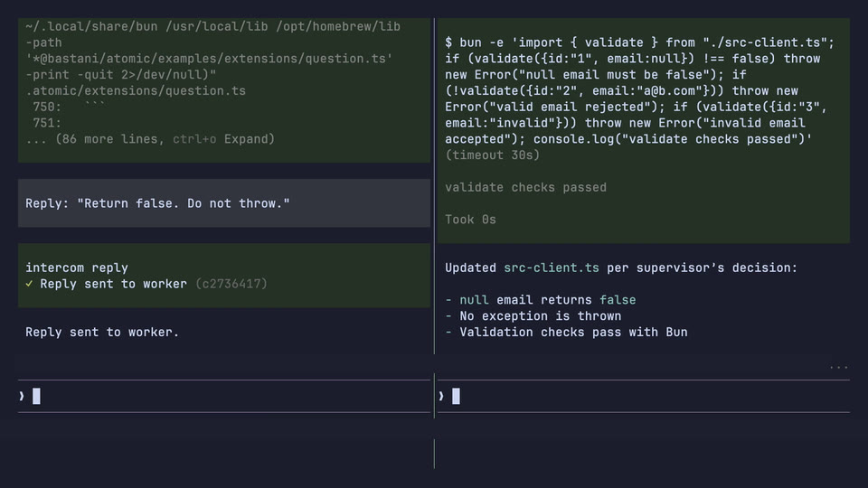The height and width of the screenshot is (488, 868).
Task: Click the '$ bun -e' command line start
Action: point(475,42)
